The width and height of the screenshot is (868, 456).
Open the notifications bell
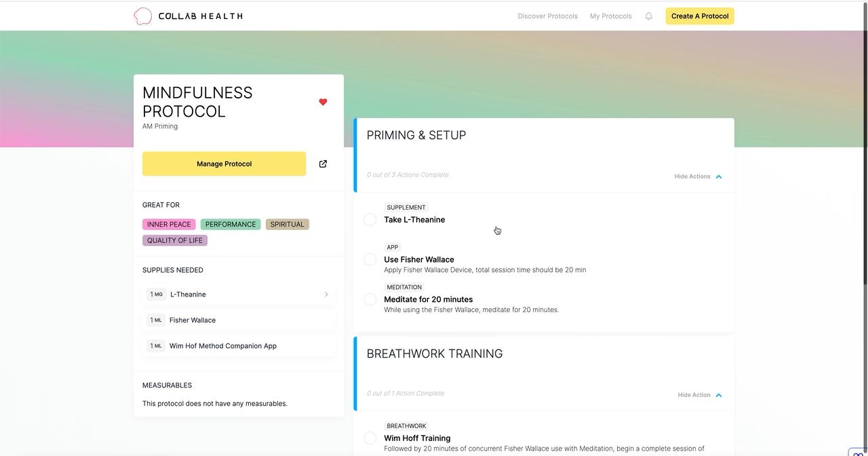pos(649,16)
